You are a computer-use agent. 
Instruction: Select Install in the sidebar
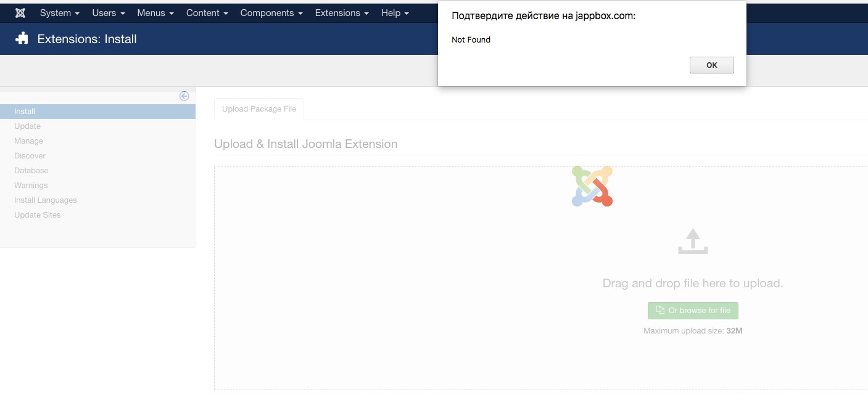pyautogui.click(x=97, y=112)
